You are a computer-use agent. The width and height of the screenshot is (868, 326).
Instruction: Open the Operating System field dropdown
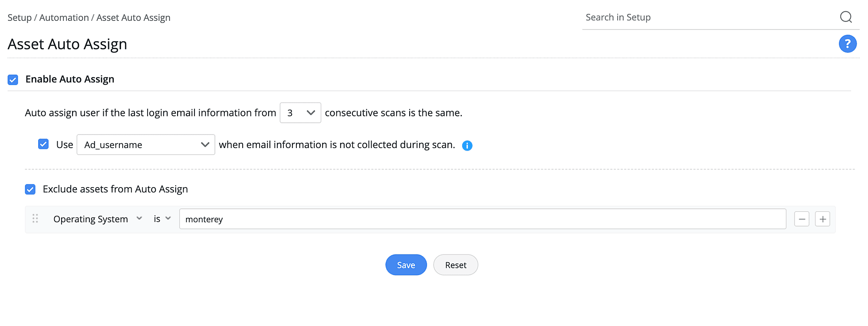pyautogui.click(x=97, y=219)
